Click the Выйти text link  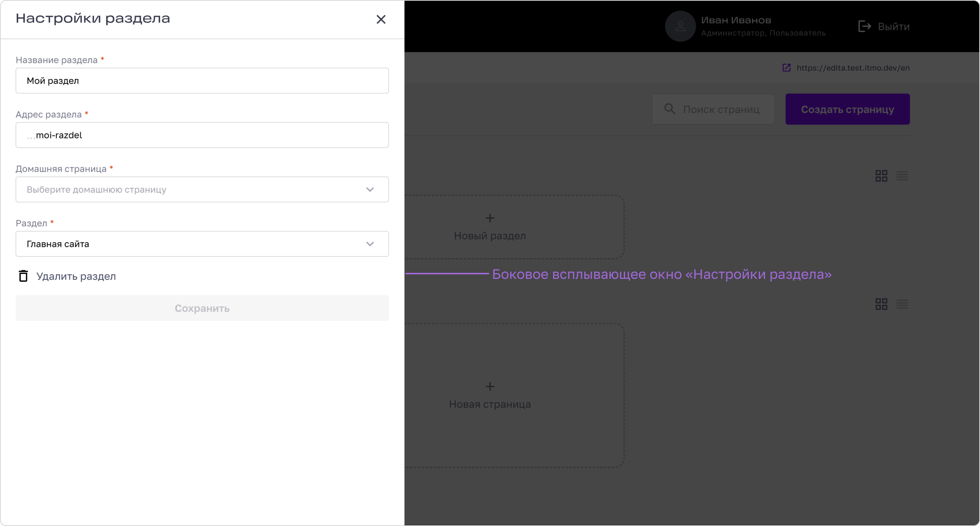(894, 26)
